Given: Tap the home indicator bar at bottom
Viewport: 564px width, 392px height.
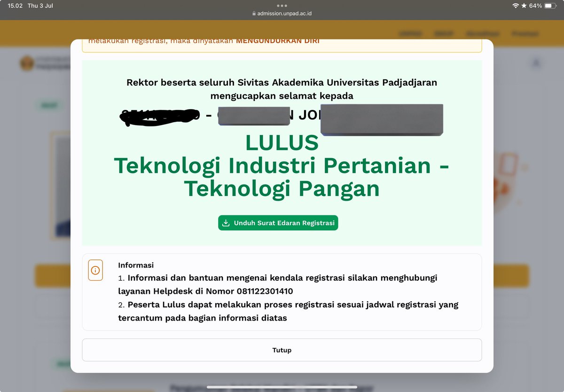Looking at the screenshot, I should (282, 387).
